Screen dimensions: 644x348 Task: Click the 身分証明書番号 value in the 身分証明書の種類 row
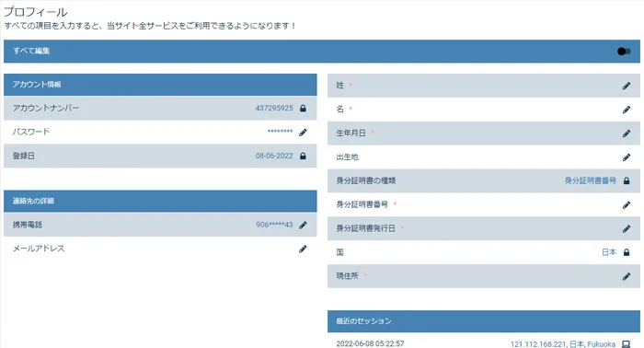(x=591, y=180)
